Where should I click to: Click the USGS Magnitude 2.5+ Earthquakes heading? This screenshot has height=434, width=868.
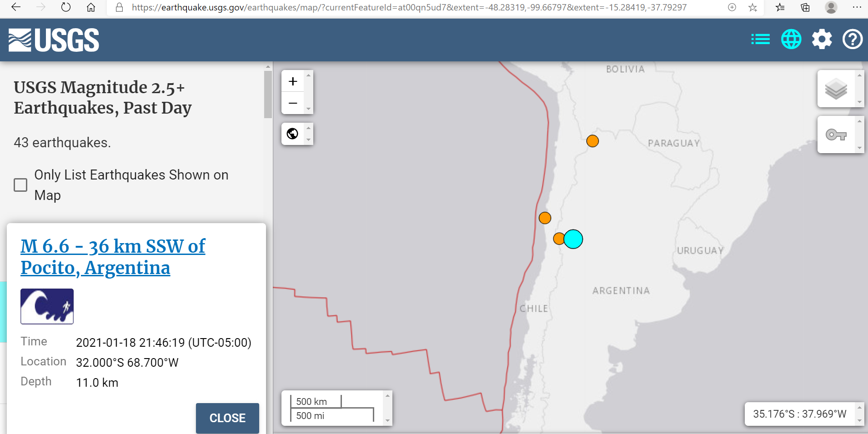[x=103, y=97]
